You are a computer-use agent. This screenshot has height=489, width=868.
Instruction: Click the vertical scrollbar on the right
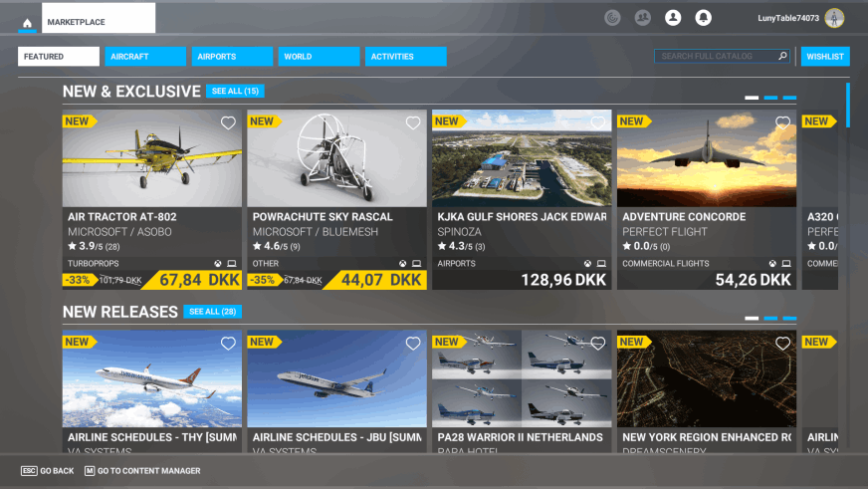[848, 106]
